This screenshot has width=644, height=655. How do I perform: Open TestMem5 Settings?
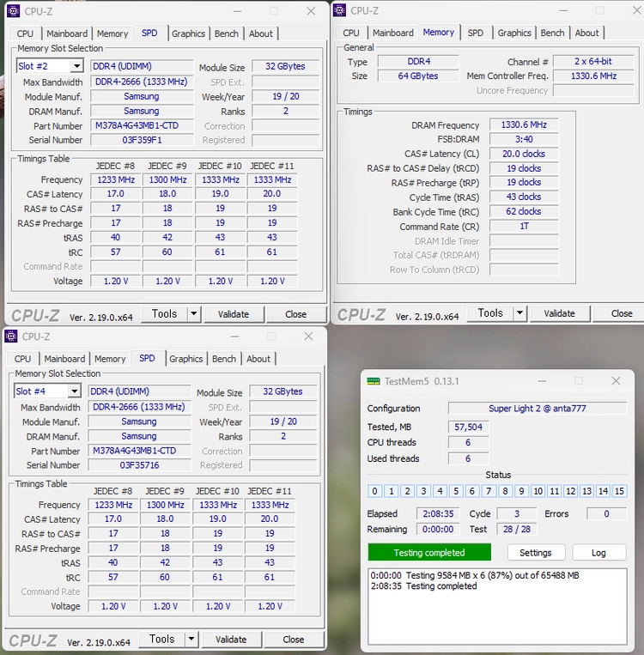tap(536, 552)
